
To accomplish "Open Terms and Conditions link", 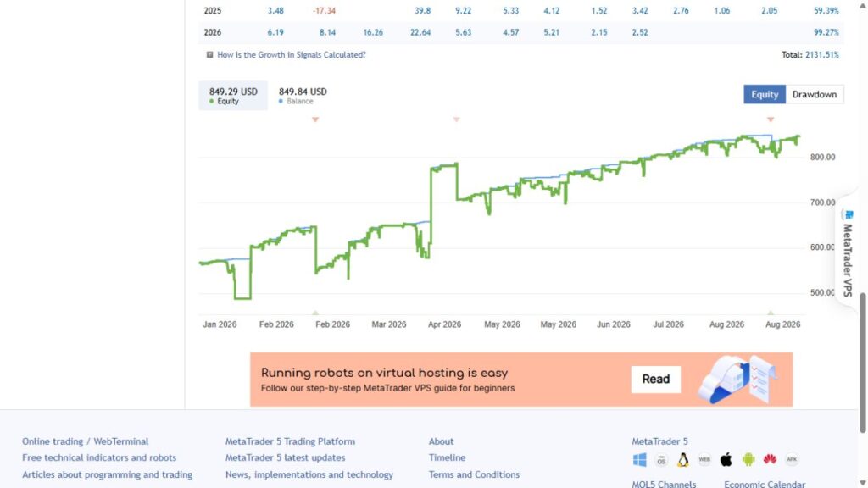I will click(474, 474).
